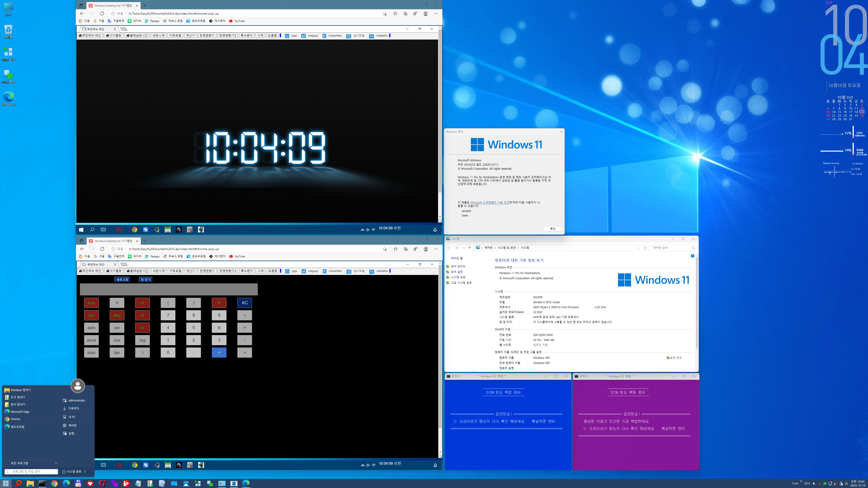The image size is (868, 488).
Task: Show hidden tray icons in the clock page taskbar
Action: click(362, 230)
